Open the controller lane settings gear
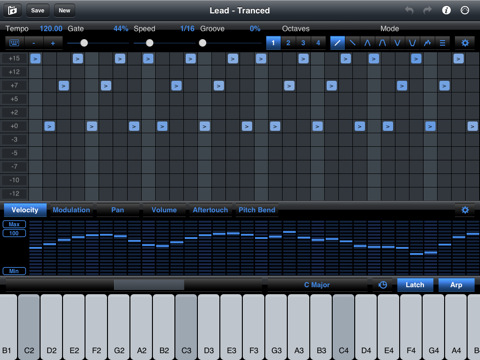The height and width of the screenshot is (360, 480). (x=465, y=210)
